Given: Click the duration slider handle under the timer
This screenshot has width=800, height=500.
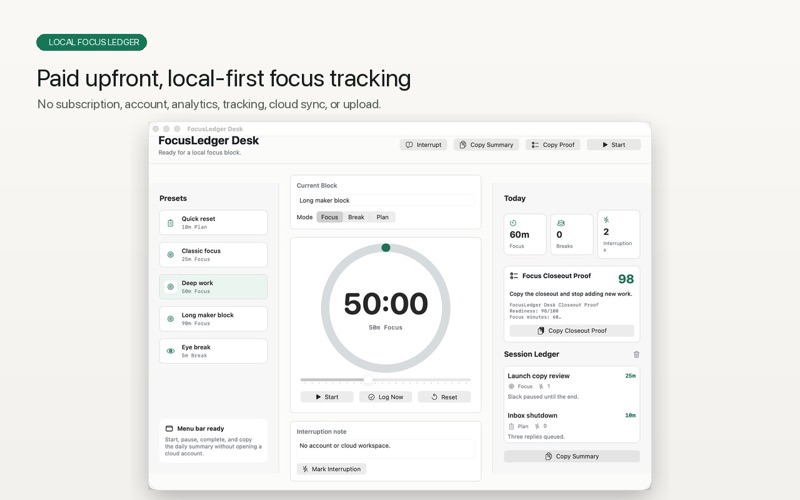Looking at the screenshot, I should 368,380.
